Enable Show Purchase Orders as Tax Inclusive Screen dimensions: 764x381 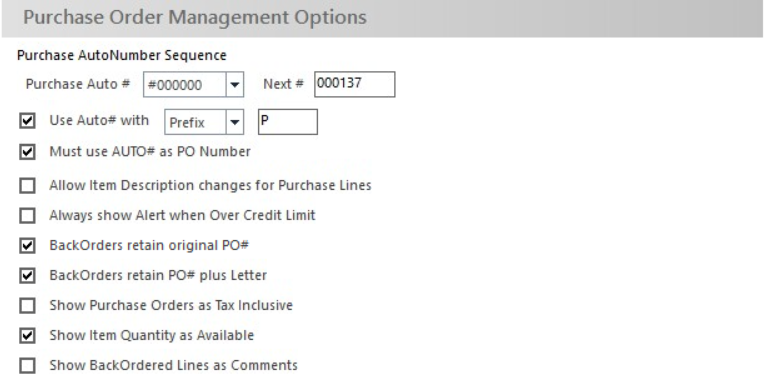[27, 305]
